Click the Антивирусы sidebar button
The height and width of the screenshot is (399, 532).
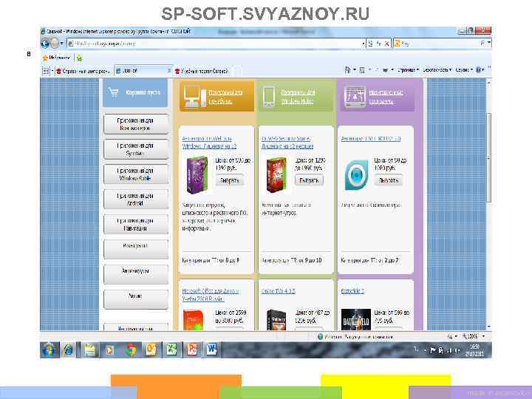coord(135,275)
